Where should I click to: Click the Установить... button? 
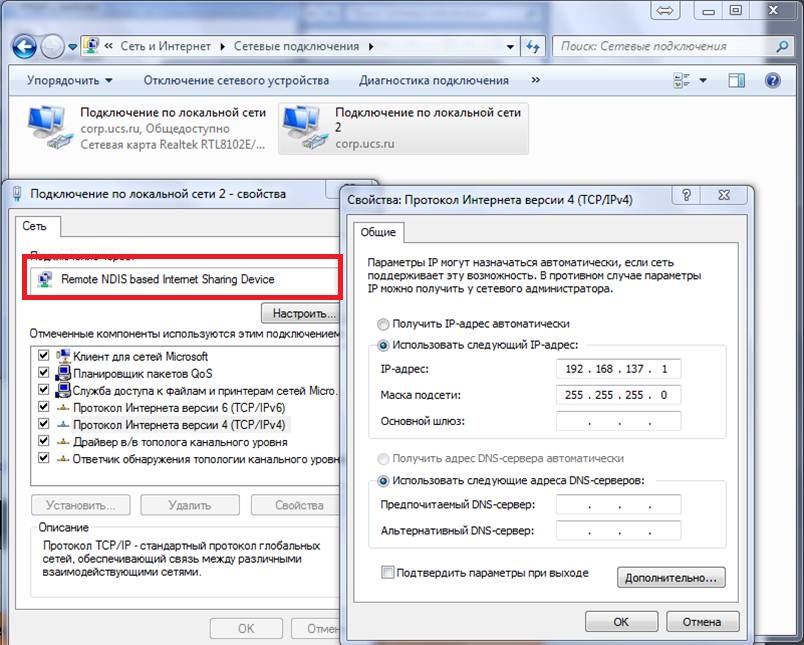click(x=81, y=505)
